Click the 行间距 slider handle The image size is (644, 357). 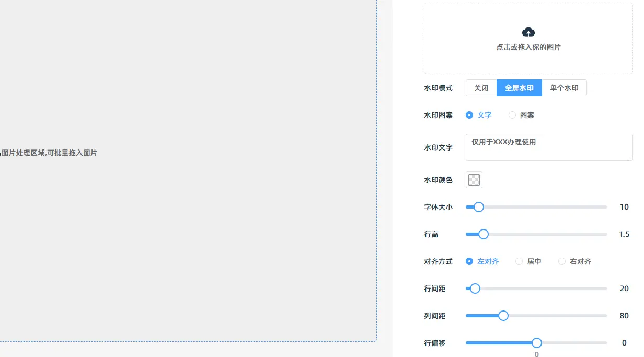(x=475, y=289)
